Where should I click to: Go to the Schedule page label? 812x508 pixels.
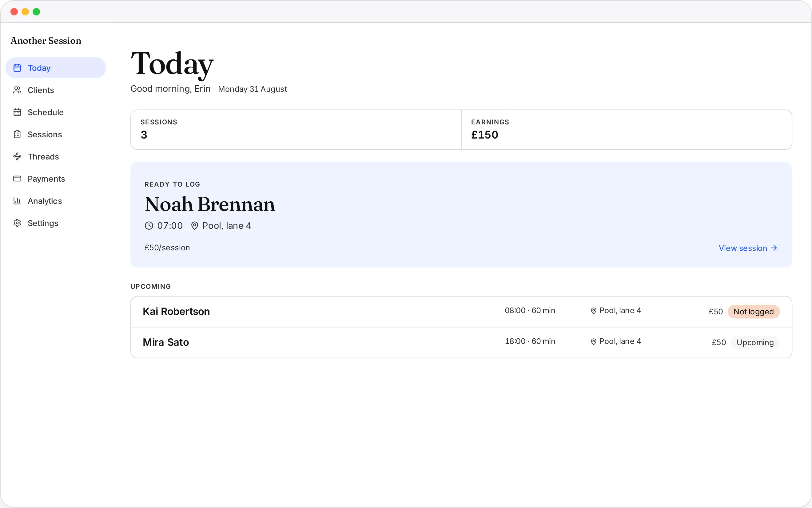(46, 112)
